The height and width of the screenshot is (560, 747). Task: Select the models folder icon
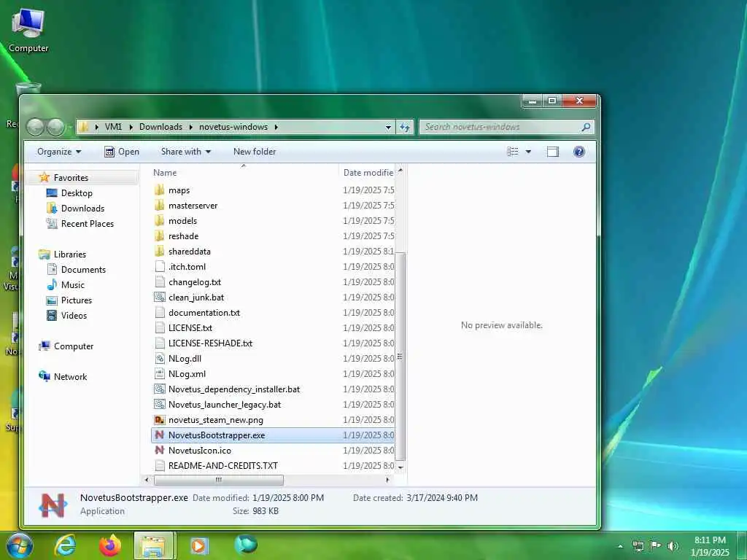click(160, 220)
